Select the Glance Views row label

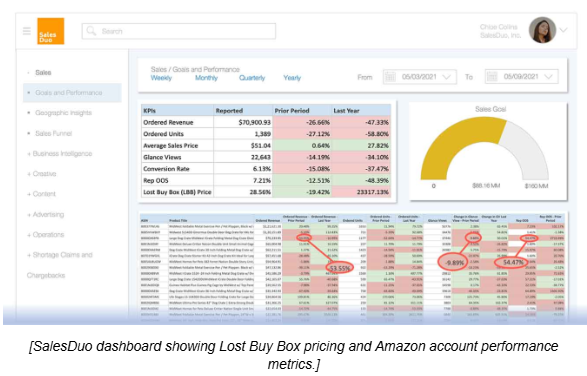tap(162, 157)
